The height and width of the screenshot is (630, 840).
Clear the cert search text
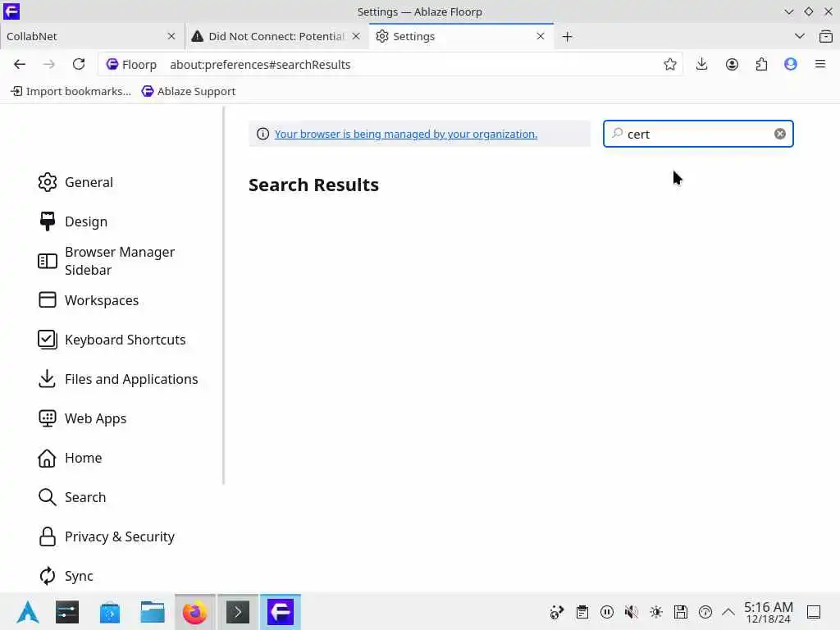(x=780, y=134)
